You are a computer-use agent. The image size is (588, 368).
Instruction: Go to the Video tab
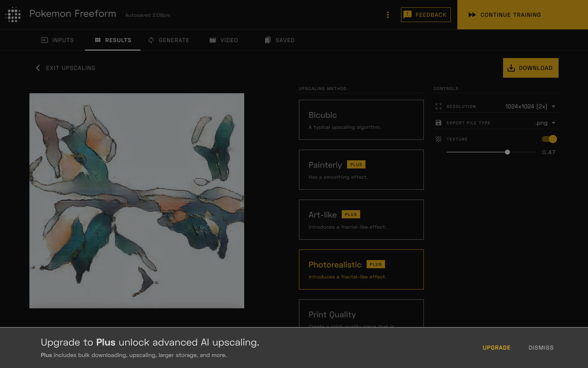click(224, 40)
